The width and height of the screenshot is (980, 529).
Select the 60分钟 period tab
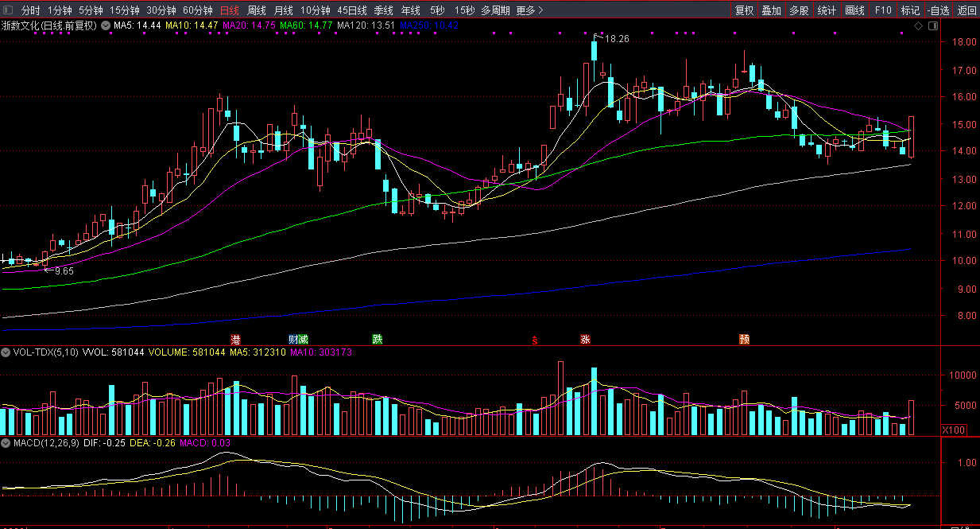click(198, 10)
